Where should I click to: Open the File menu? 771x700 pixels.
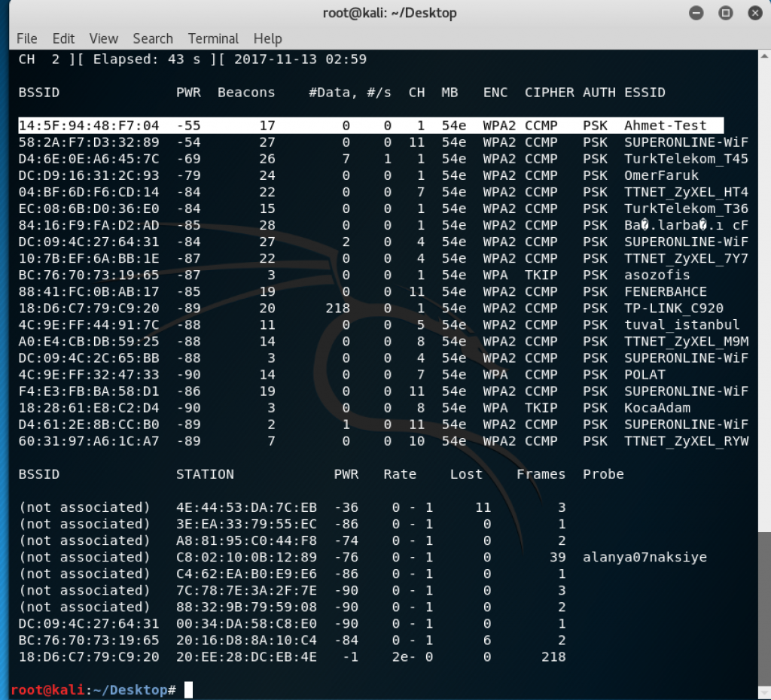pos(26,38)
